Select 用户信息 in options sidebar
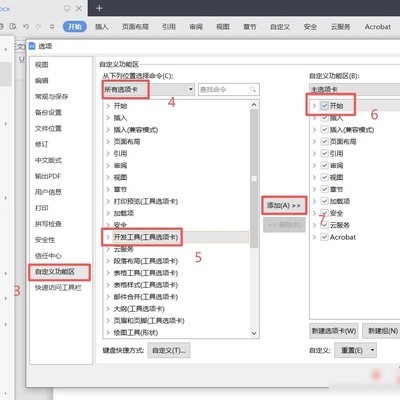 [48, 192]
